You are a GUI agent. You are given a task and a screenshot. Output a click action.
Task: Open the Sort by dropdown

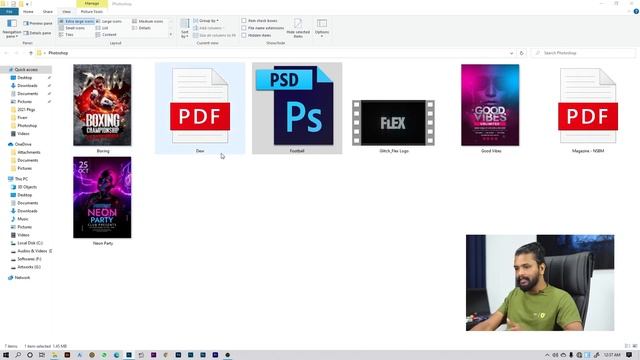pyautogui.click(x=185, y=29)
